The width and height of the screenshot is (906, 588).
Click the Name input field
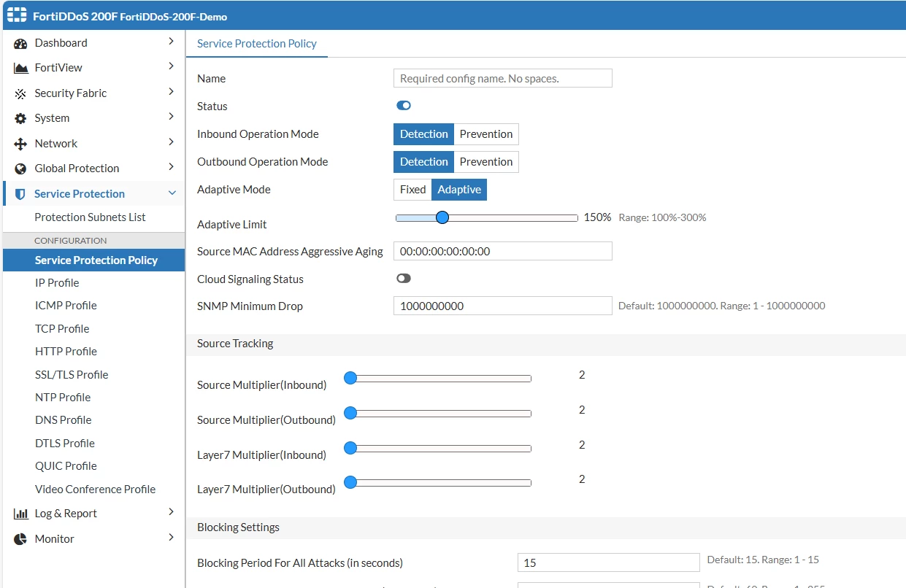[x=503, y=78]
